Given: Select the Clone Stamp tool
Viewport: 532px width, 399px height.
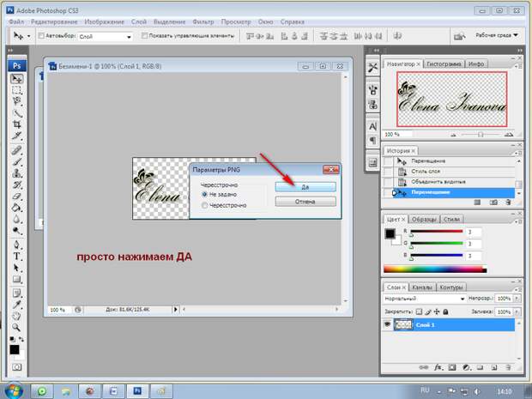Looking at the screenshot, I should (x=16, y=173).
